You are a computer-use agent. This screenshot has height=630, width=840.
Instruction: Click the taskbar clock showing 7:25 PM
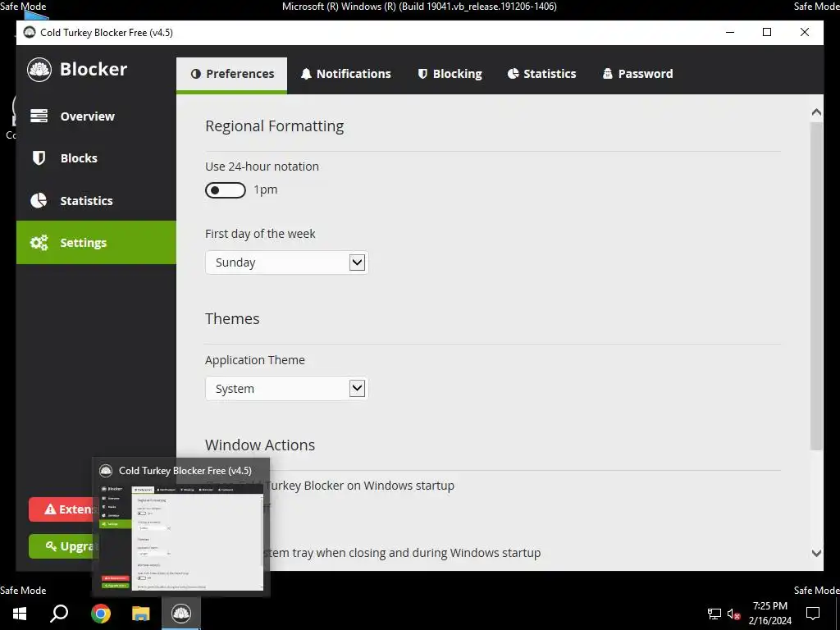(769, 613)
